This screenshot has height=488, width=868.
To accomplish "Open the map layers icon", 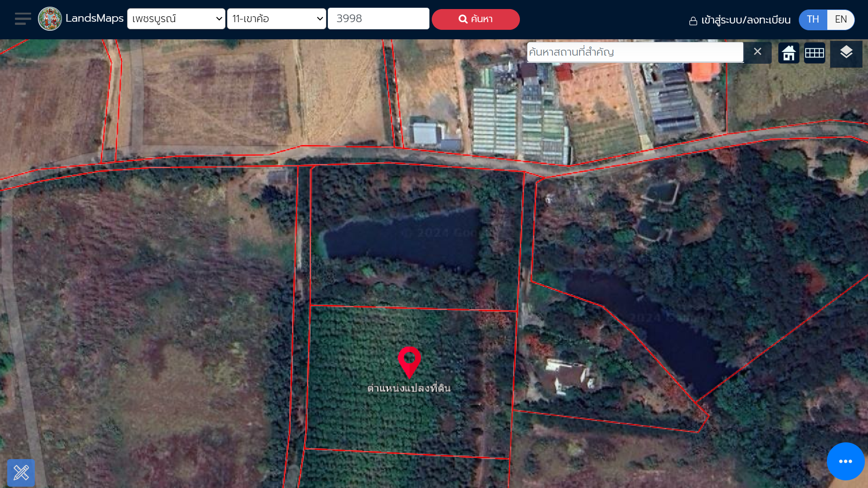I will pyautogui.click(x=846, y=53).
